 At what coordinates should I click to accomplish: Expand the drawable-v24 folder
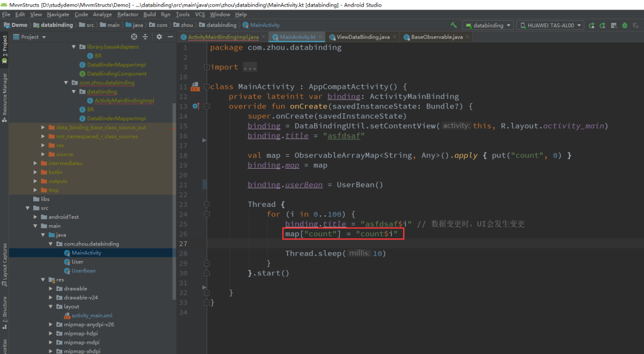[x=51, y=298]
